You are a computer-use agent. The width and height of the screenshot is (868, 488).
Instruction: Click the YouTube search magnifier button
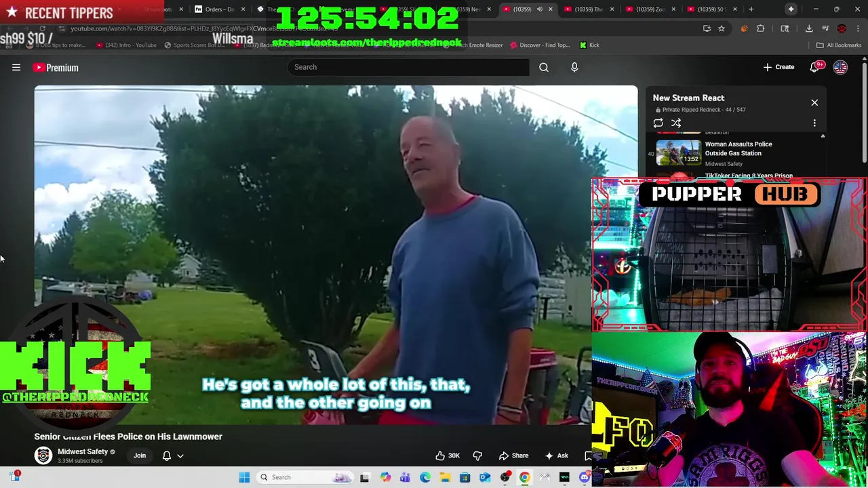544,67
